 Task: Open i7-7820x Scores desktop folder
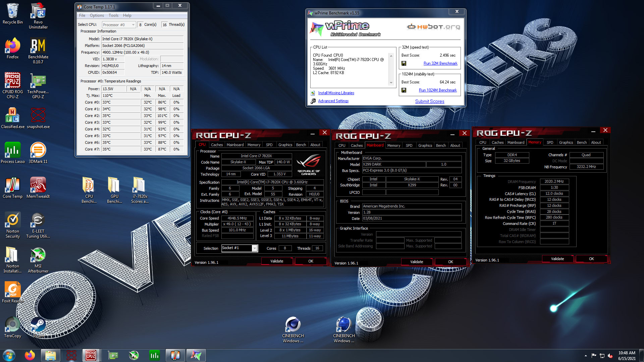click(x=140, y=190)
